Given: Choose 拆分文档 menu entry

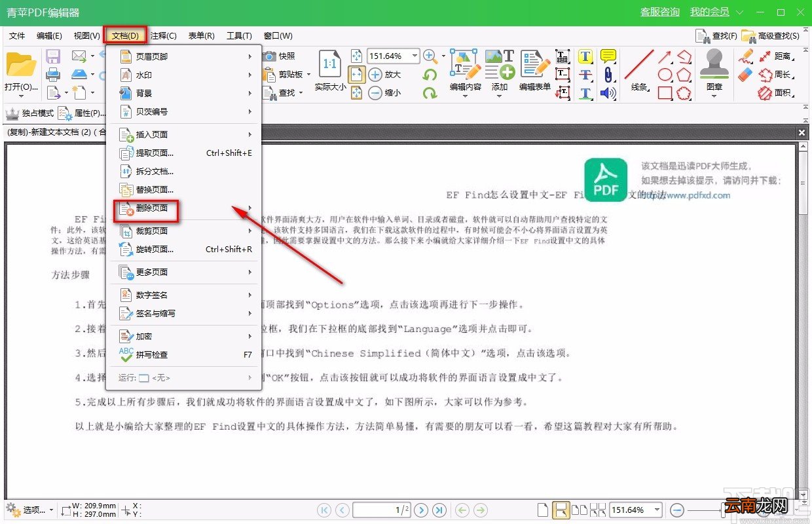Looking at the screenshot, I should point(185,171).
